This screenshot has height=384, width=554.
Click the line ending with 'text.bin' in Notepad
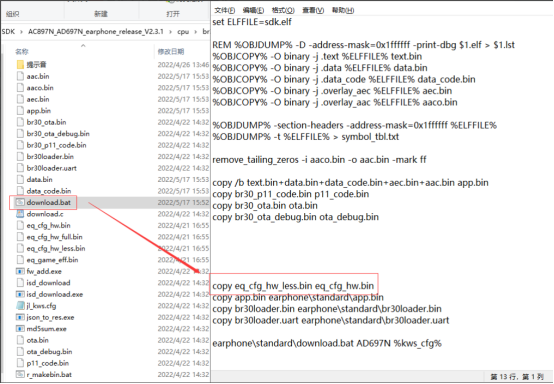point(317,56)
